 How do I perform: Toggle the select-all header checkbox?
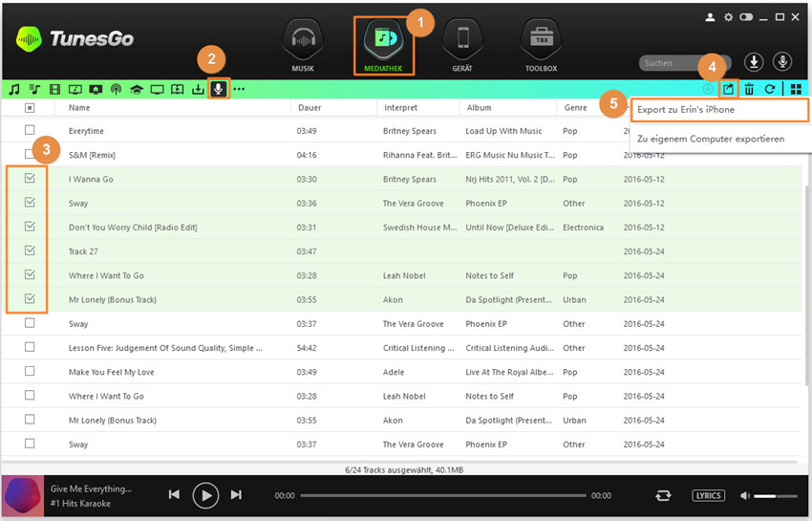tap(30, 108)
